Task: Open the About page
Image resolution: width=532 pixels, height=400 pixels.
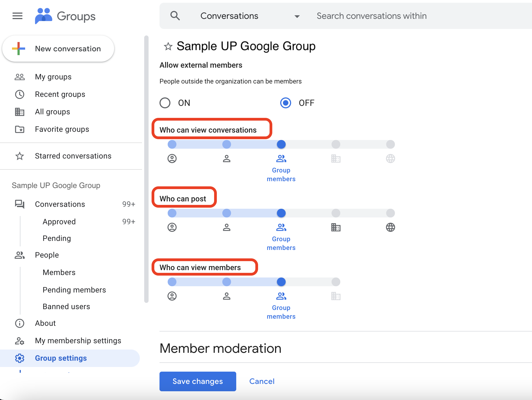Action: click(45, 323)
